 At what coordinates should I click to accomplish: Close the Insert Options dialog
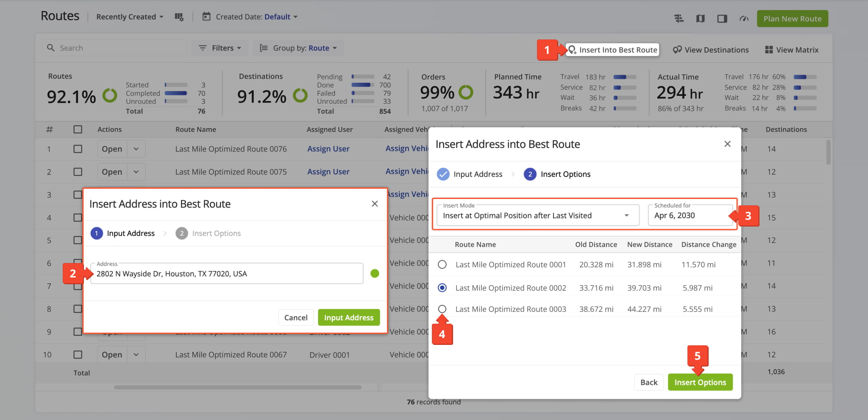[x=727, y=144]
